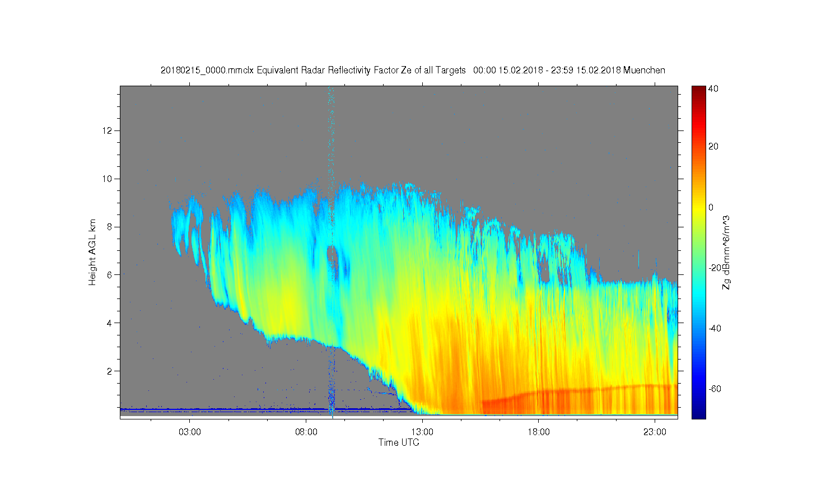The width and height of the screenshot is (840, 504).
Task: Click the "Zg dBmm^6/m^3" colorbar label
Action: click(726, 253)
